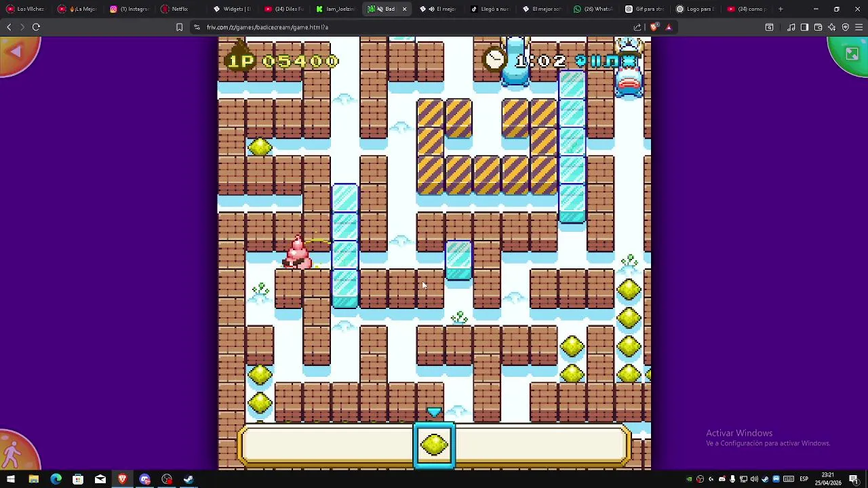
Task: Reload the page
Action: point(36,27)
